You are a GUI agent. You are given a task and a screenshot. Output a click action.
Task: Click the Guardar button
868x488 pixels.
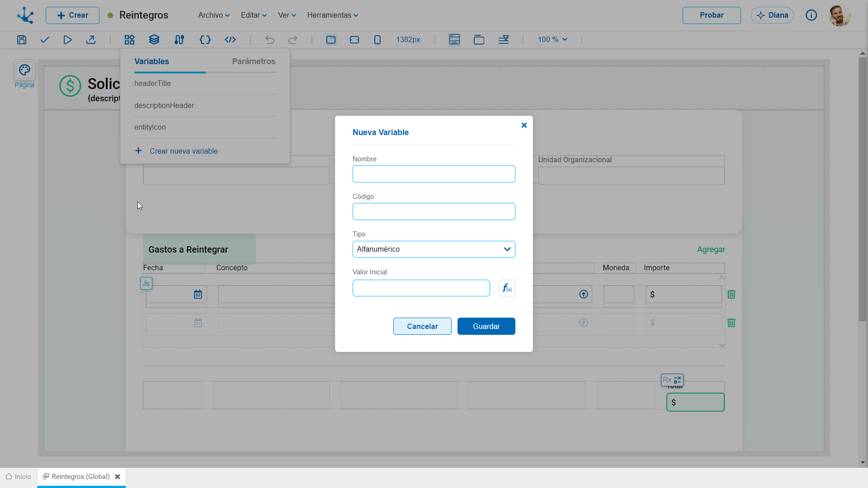[486, 326]
